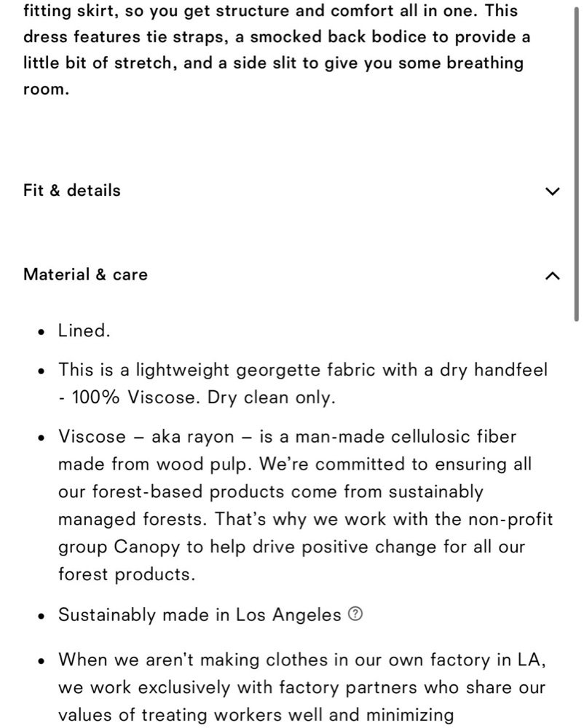
Task: Open the question mark info icon
Action: tap(355, 614)
